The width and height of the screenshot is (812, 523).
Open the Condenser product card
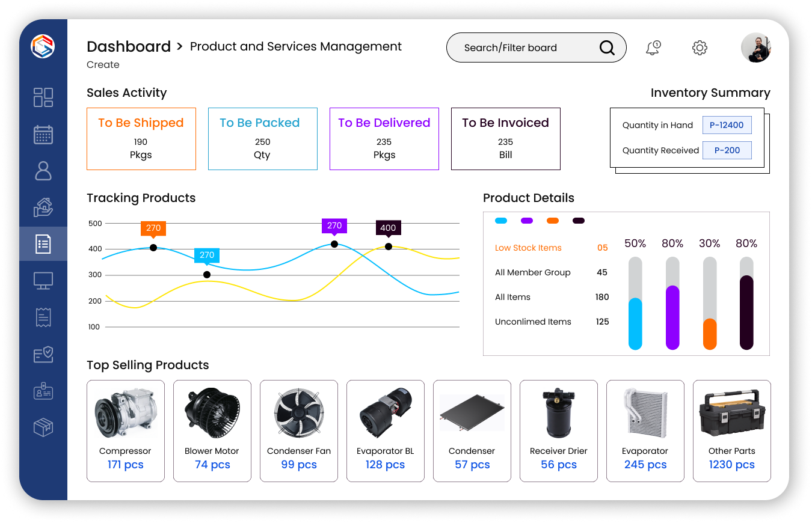click(472, 431)
